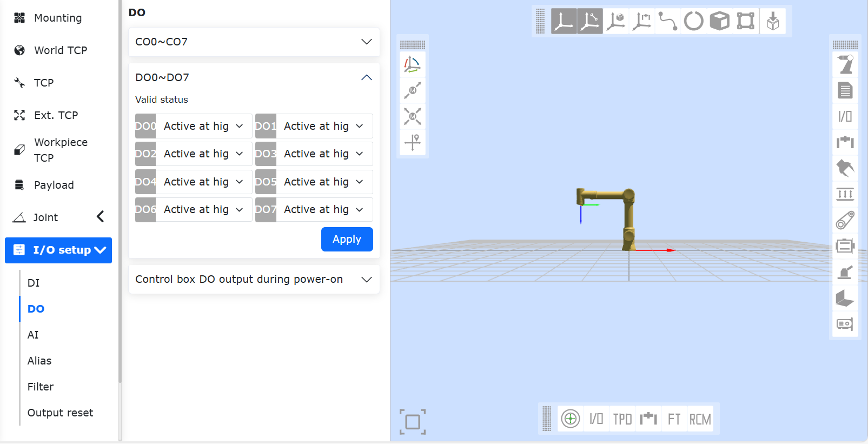
Task: Select DI under I/O setup
Action: [34, 283]
